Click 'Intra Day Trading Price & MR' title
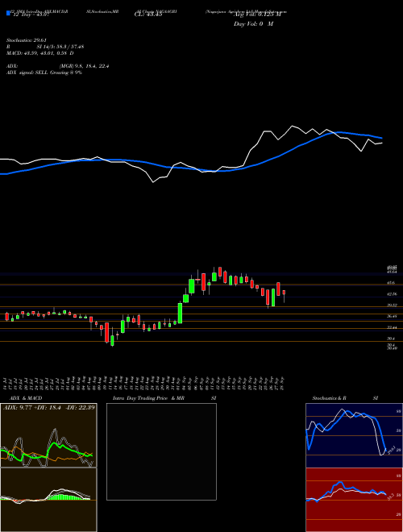The image size is (403, 532). (x=148, y=398)
